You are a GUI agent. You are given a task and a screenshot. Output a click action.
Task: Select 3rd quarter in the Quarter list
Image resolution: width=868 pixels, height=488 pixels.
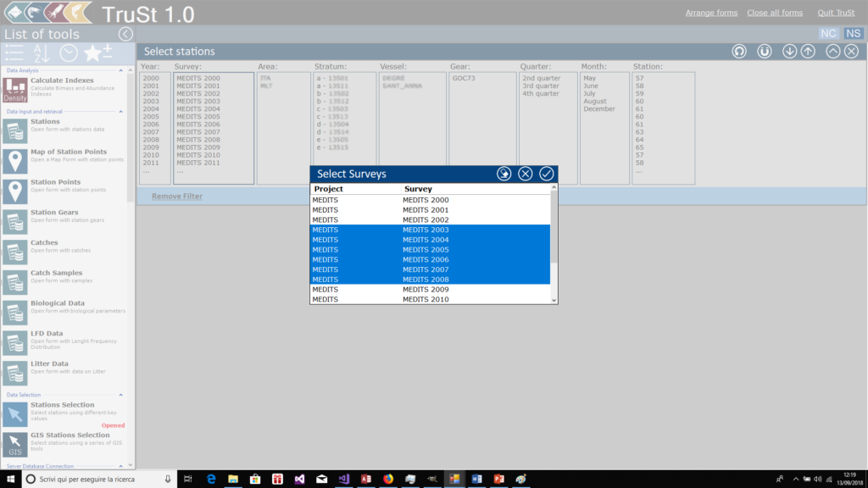[541, 86]
